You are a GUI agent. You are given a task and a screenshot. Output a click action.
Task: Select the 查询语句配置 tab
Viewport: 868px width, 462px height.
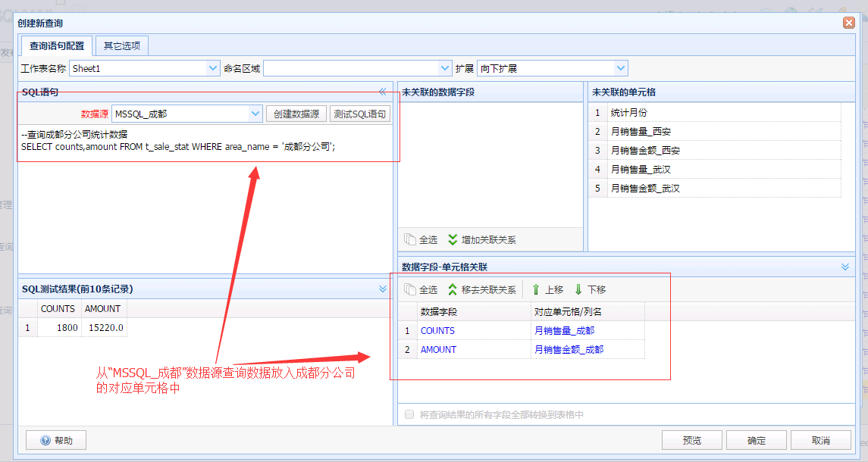pos(57,45)
